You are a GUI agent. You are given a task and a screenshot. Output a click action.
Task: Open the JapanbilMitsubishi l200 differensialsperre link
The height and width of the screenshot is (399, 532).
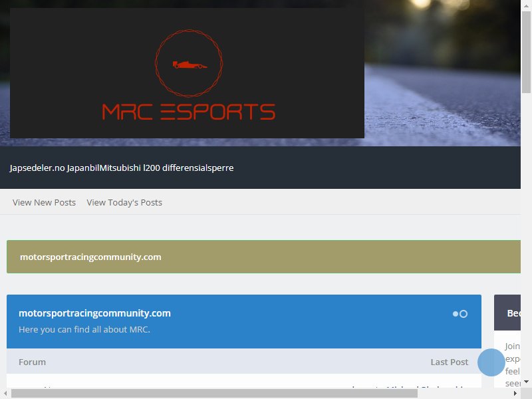pos(150,168)
